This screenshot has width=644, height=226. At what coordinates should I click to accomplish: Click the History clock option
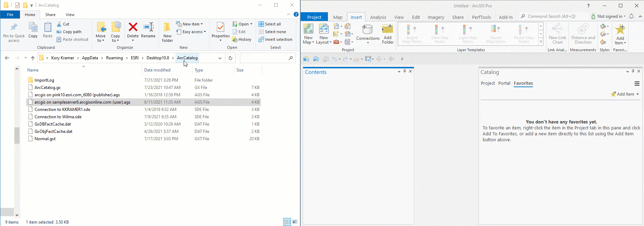242,39
